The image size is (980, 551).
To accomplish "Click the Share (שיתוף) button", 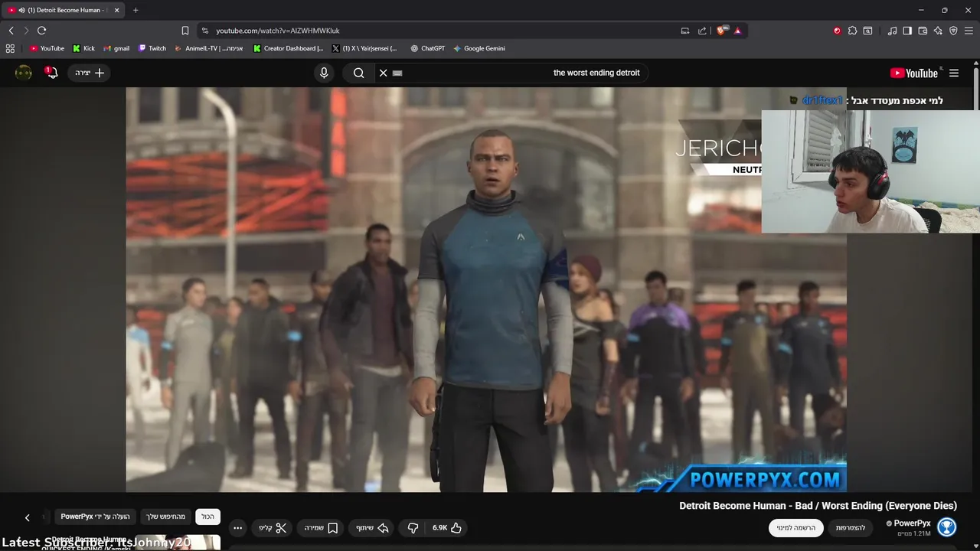I will 372,528.
